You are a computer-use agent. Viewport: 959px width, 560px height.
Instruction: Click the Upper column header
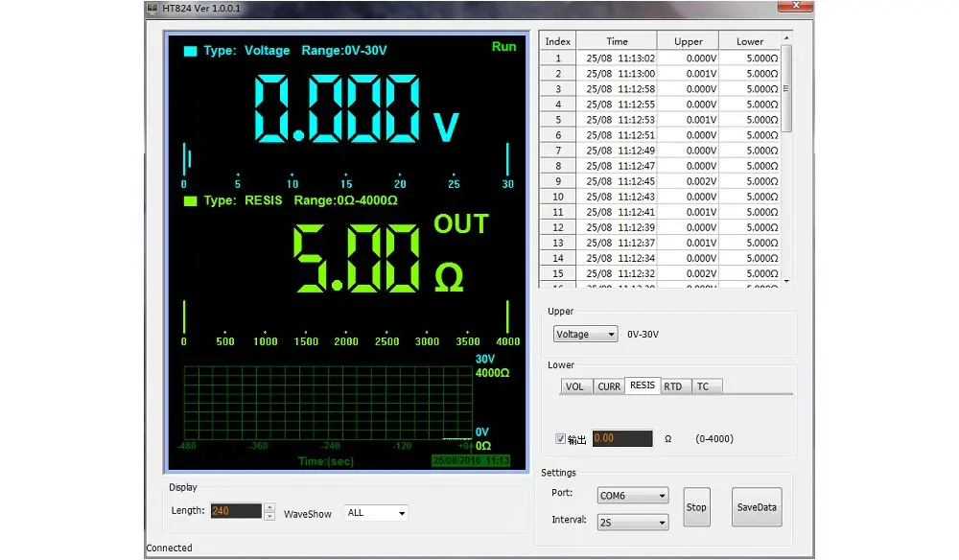[688, 41]
